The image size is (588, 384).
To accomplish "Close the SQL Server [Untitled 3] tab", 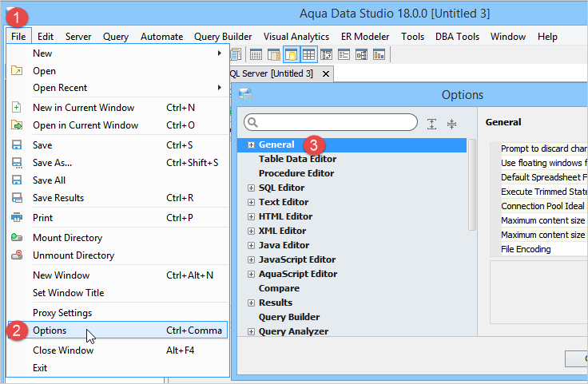I will pyautogui.click(x=326, y=73).
